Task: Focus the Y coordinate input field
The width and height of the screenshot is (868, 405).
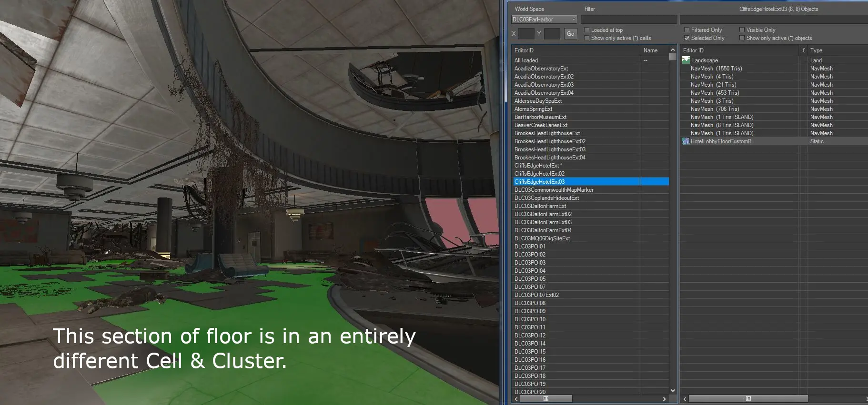Action: point(552,34)
